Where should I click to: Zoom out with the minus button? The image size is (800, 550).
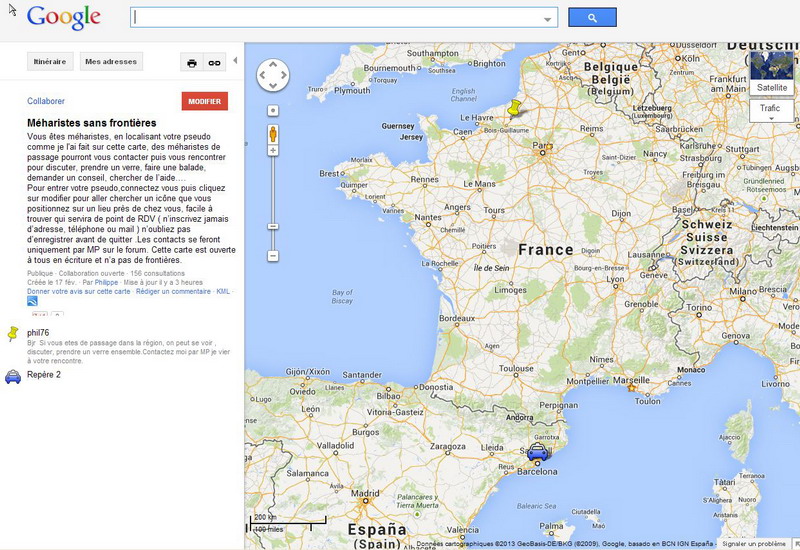pos(273,256)
